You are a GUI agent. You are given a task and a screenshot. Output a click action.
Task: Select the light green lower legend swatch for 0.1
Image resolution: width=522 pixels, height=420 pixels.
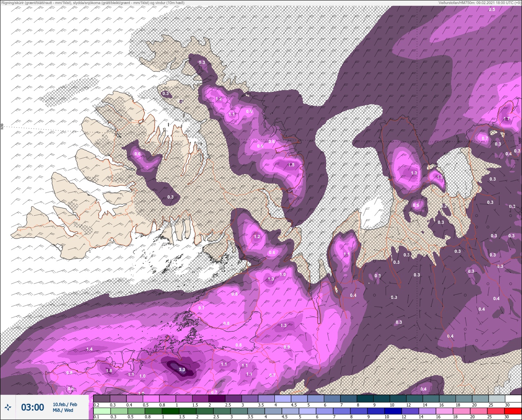102,411
